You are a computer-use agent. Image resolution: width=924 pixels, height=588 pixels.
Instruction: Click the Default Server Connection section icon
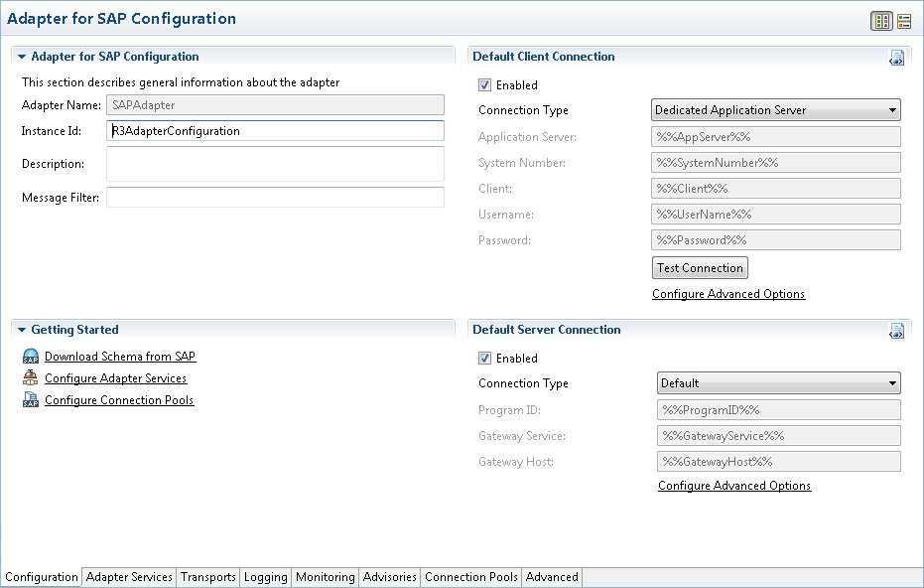[896, 331]
